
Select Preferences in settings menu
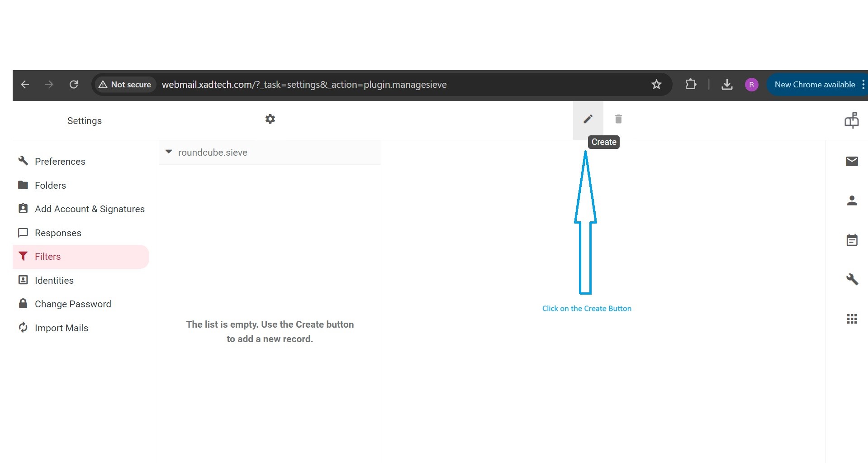pyautogui.click(x=60, y=162)
